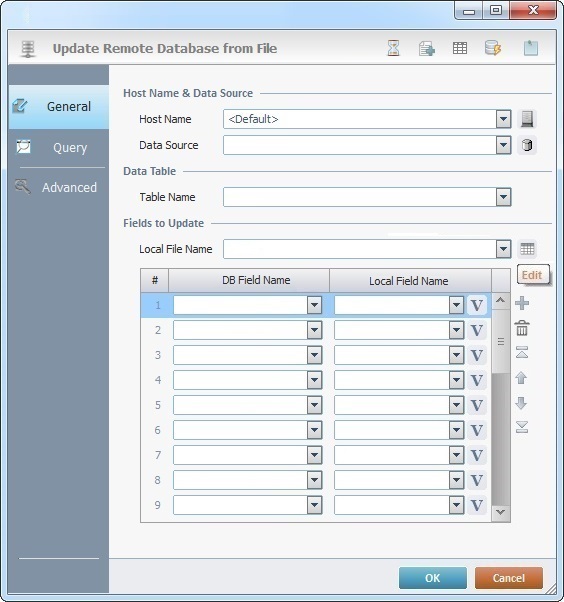
Task: Click the scroll down arrow of field table
Action: (x=501, y=512)
